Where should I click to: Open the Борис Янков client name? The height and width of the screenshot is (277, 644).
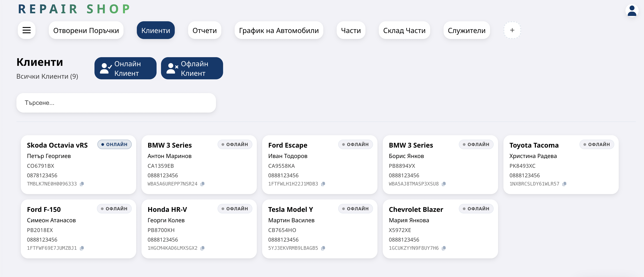tap(406, 156)
